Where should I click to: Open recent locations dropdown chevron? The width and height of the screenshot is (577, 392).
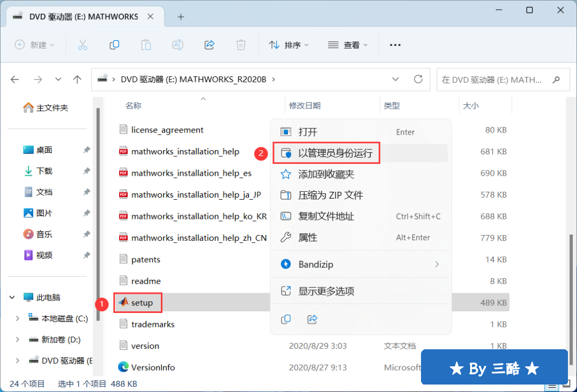58,80
